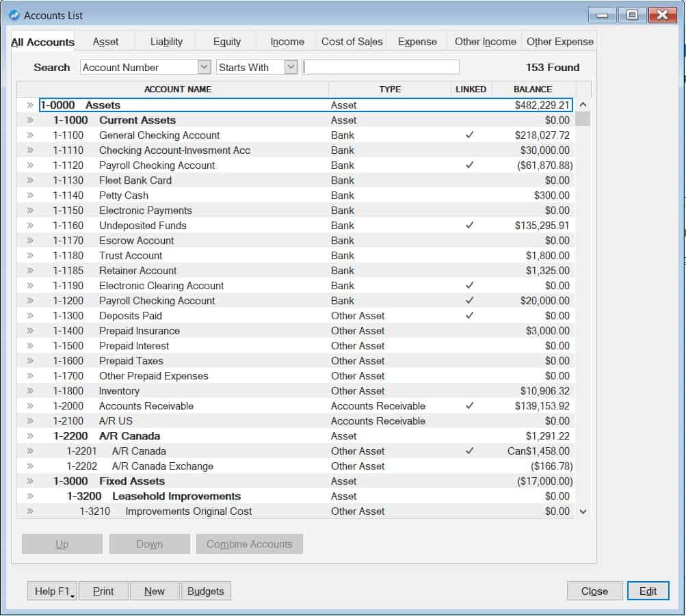Click the zoom arrow beside Deposits Paid
This screenshot has height=616, width=686.
tap(29, 316)
